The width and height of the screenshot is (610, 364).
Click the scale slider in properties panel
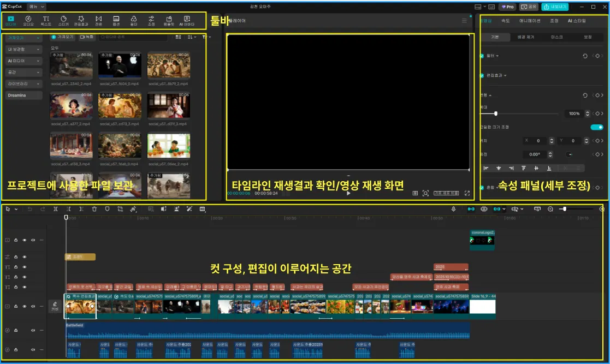point(496,114)
